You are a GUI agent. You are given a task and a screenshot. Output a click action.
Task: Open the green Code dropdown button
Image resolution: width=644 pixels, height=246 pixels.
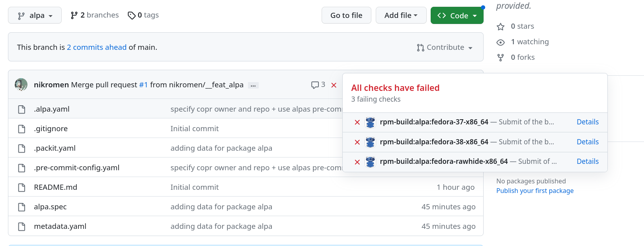click(x=457, y=15)
